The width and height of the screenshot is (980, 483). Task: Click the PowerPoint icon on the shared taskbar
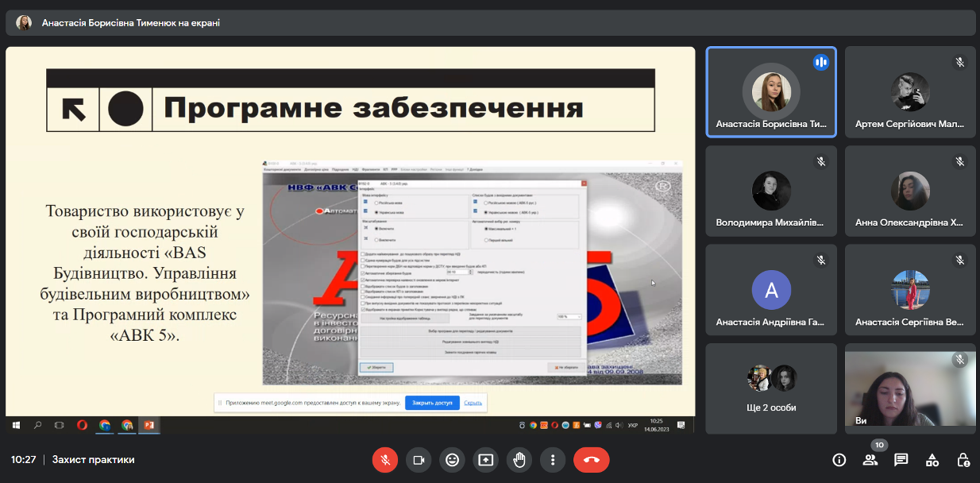coord(149,426)
